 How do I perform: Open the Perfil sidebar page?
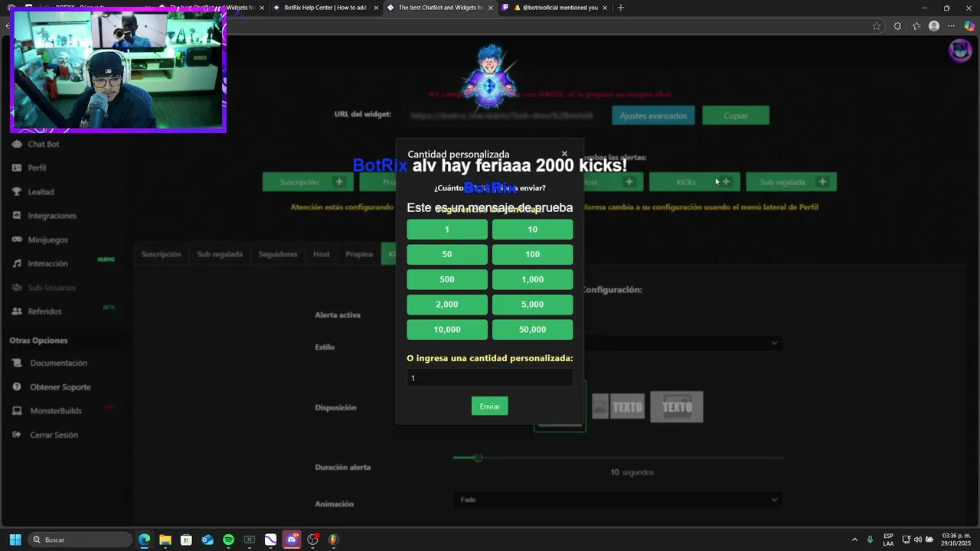[x=36, y=168]
